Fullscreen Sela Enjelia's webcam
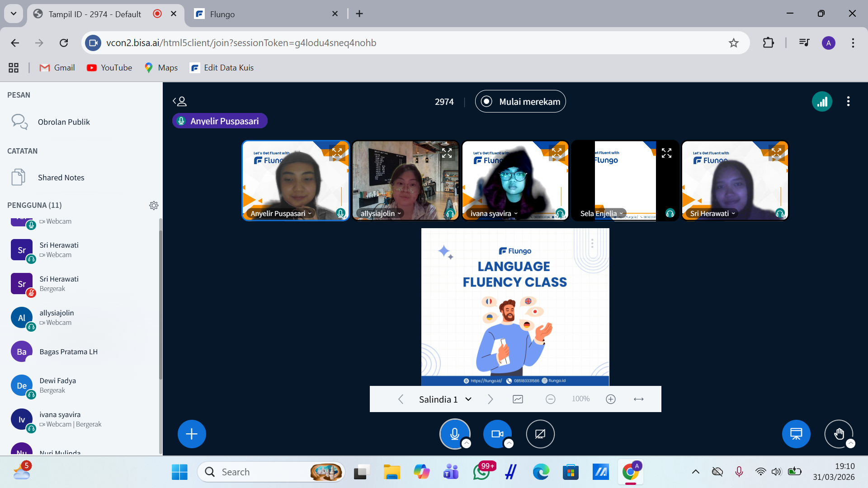Viewport: 868px width, 488px height. [666, 153]
